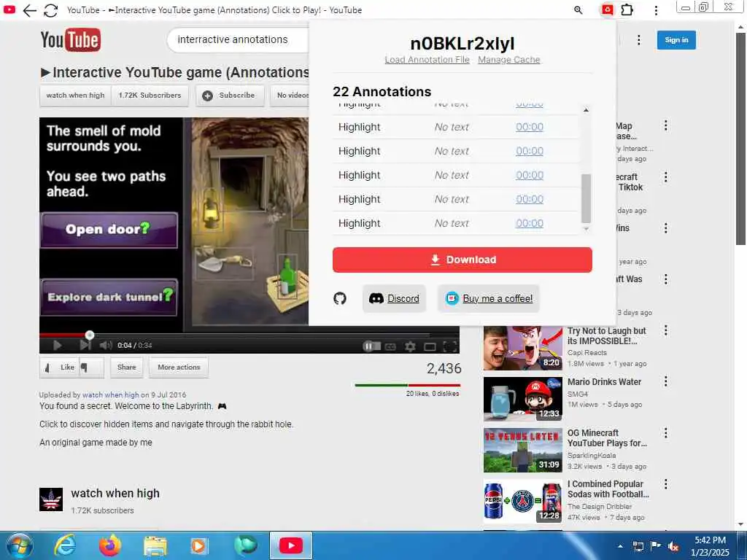Play the video with the play button
The width and height of the screenshot is (747, 560).
(57, 345)
